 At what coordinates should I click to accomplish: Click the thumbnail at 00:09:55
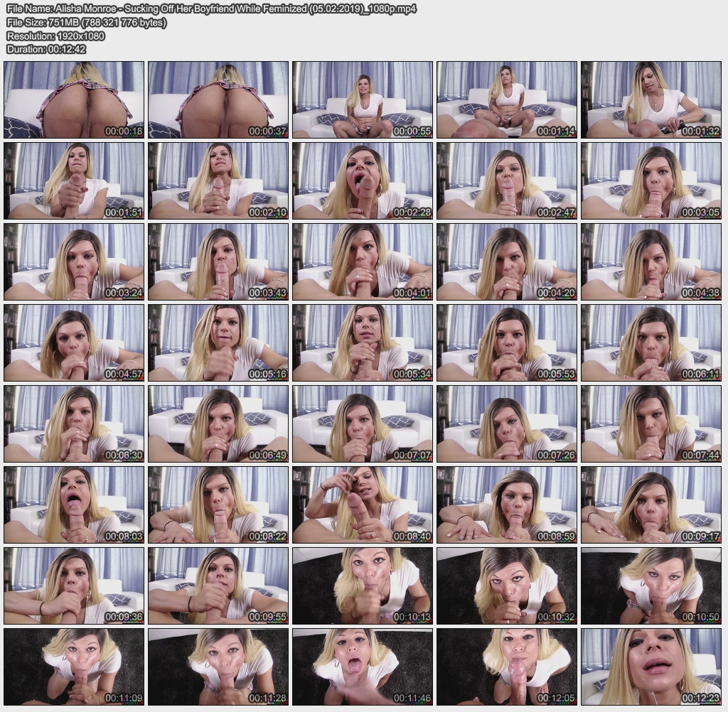click(x=218, y=586)
